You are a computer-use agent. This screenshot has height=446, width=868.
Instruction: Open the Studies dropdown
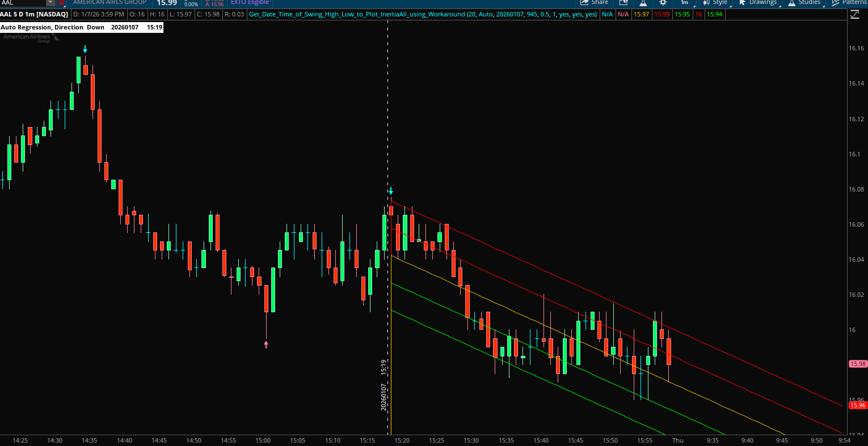(804, 3)
